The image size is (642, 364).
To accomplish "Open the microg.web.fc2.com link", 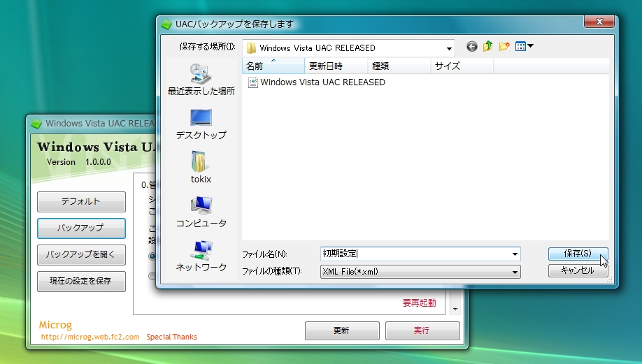I will (x=90, y=337).
